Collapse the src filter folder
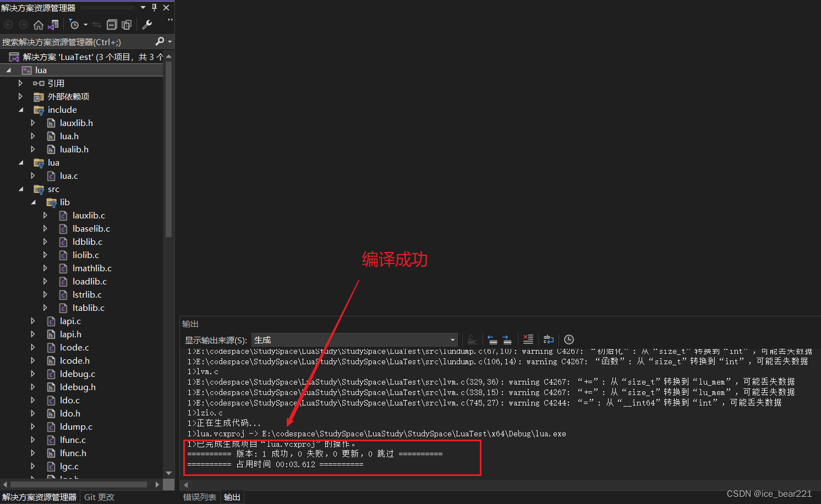The width and height of the screenshot is (821, 504). 21,189
